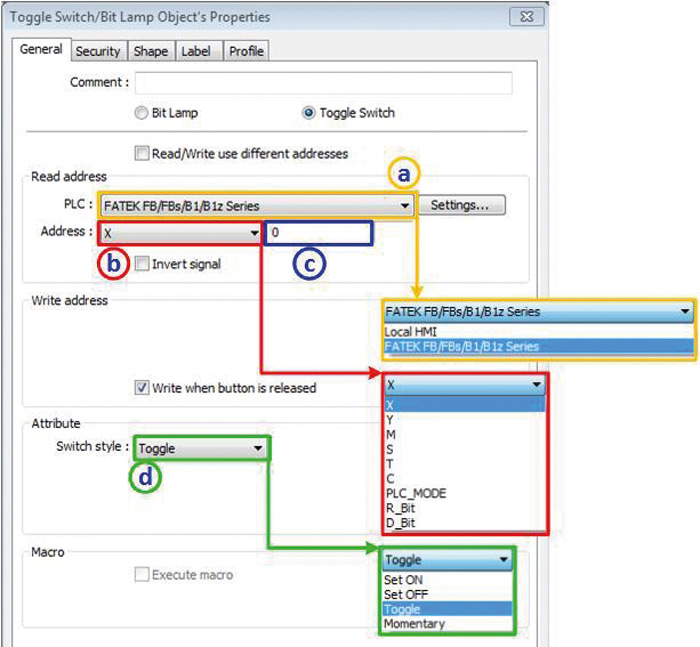Viewport: 700px width, 647px height.
Task: Uncheck Write when button is released
Action: 142,387
